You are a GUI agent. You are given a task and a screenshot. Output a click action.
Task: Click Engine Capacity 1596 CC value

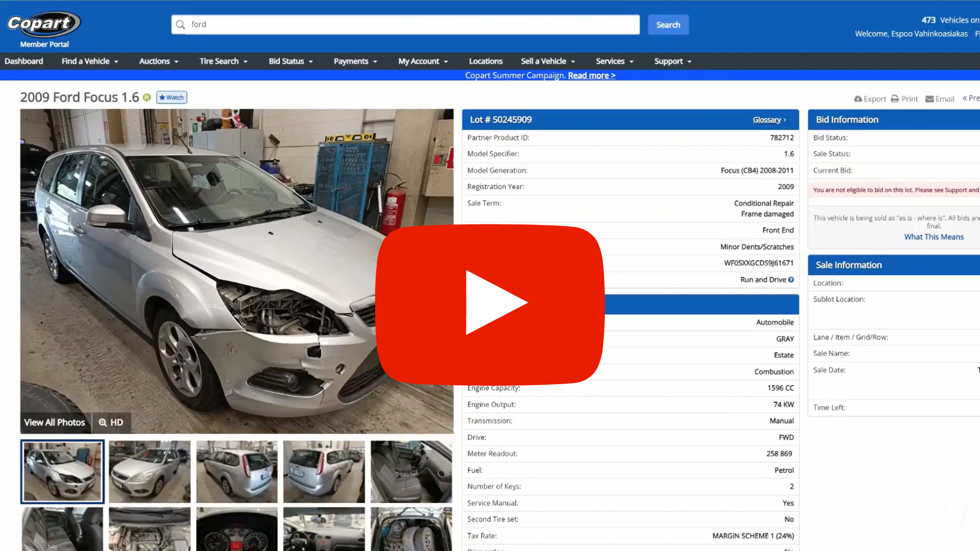coord(780,388)
